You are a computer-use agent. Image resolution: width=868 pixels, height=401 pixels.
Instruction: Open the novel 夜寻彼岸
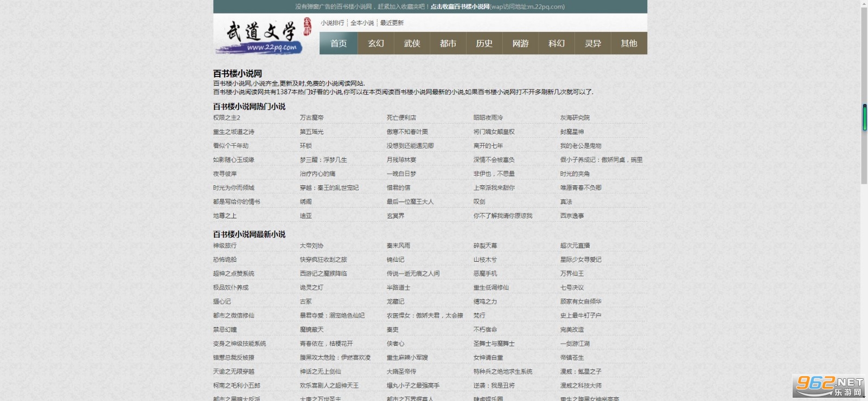coord(225,174)
